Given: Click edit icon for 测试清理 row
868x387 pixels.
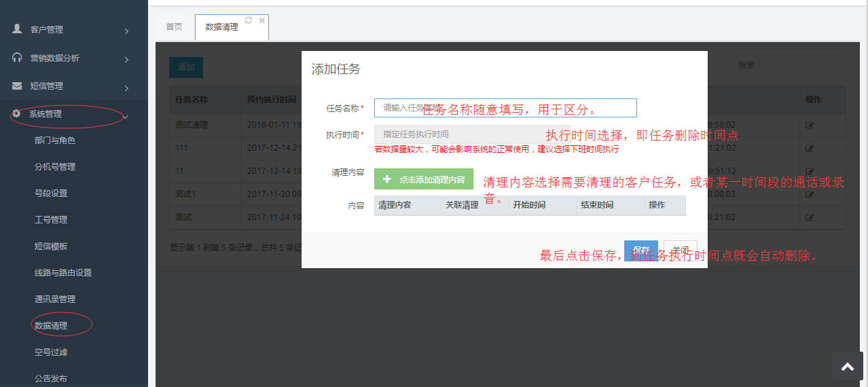Looking at the screenshot, I should [810, 125].
